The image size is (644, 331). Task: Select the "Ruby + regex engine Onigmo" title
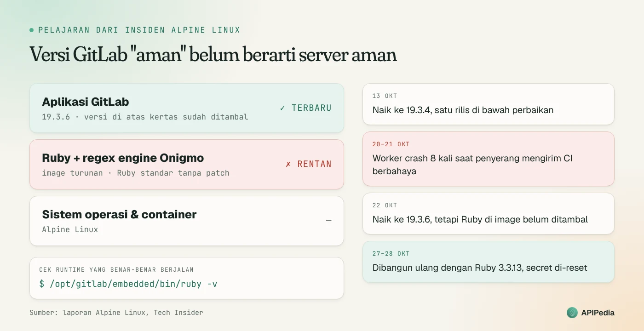123,158
